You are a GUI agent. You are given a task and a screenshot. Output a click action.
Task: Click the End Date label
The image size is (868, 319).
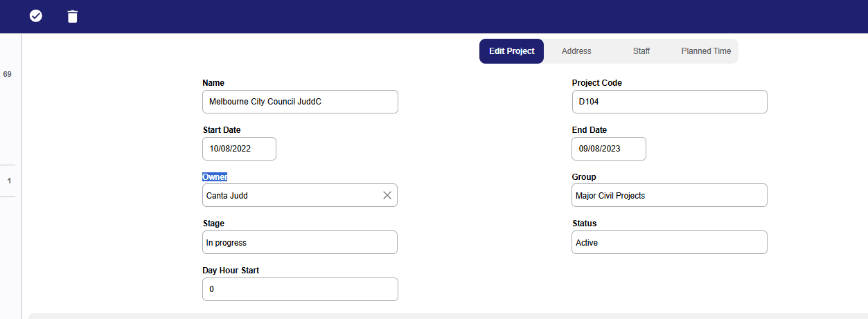tap(590, 130)
